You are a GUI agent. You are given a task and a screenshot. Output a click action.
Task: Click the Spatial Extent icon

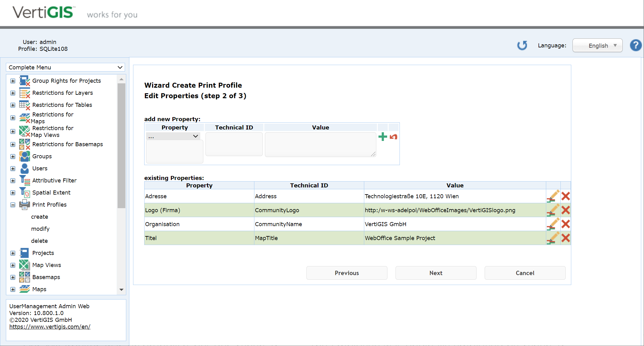tap(24, 192)
